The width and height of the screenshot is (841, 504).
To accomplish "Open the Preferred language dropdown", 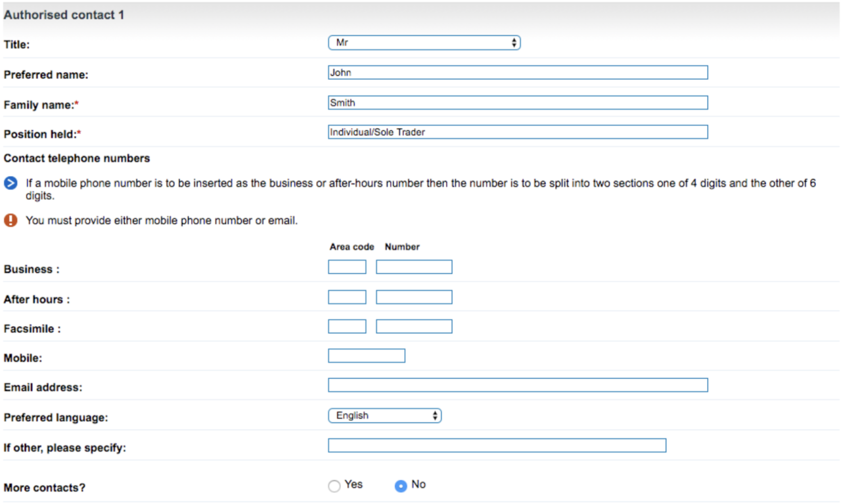I will (384, 415).
